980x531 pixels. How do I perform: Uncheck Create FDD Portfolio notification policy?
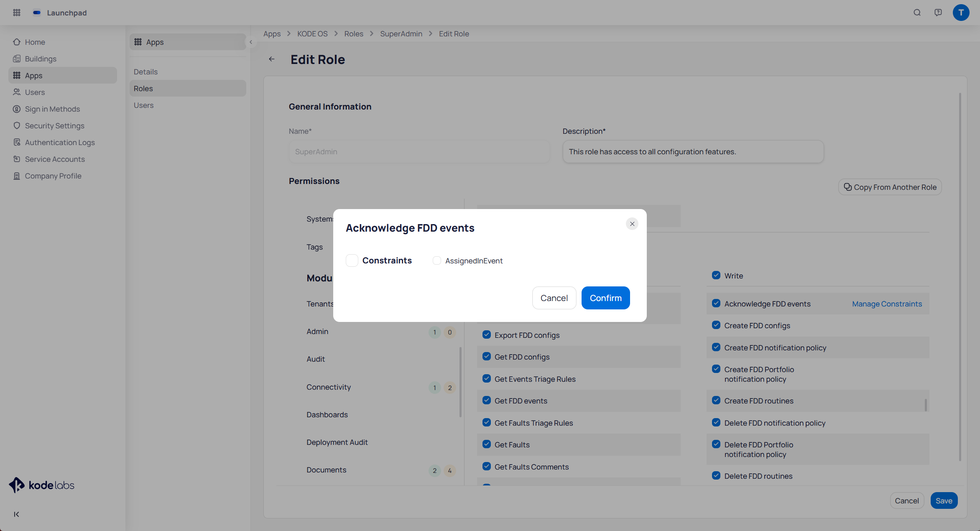[716, 369]
